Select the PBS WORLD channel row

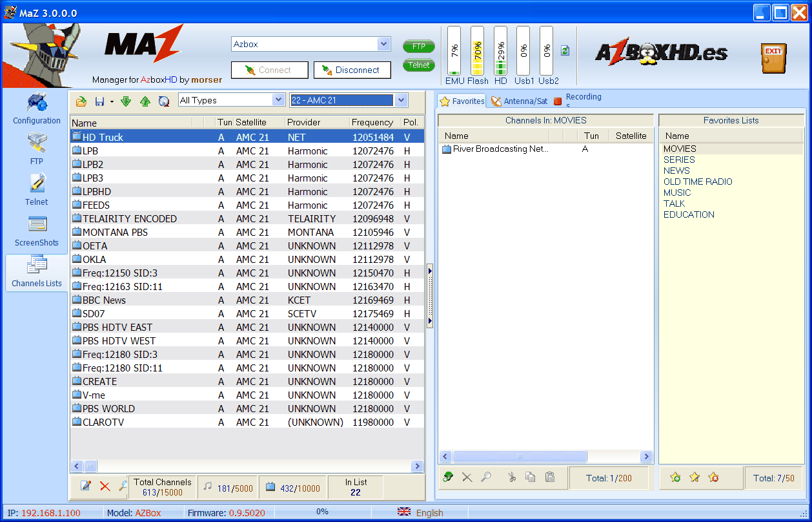(247, 408)
